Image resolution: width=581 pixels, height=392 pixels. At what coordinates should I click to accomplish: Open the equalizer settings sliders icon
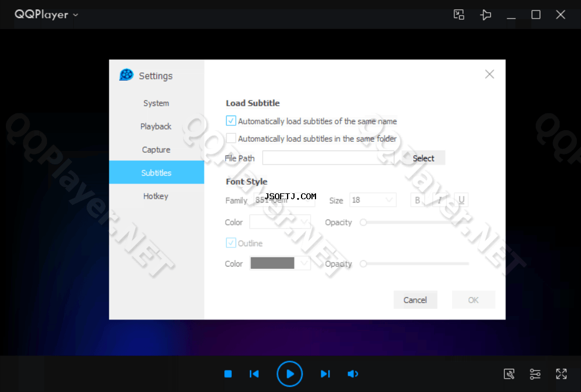tap(535, 374)
